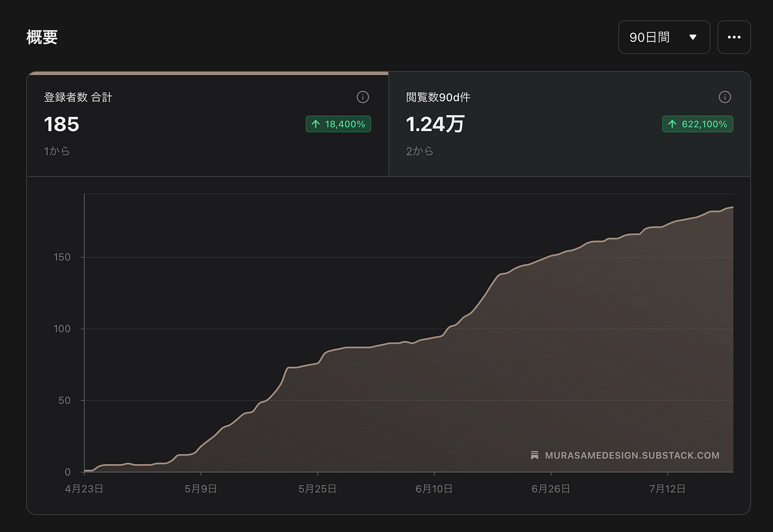Click the chart line's end point at 185
Viewport: 773px width, 532px height.
(733, 207)
